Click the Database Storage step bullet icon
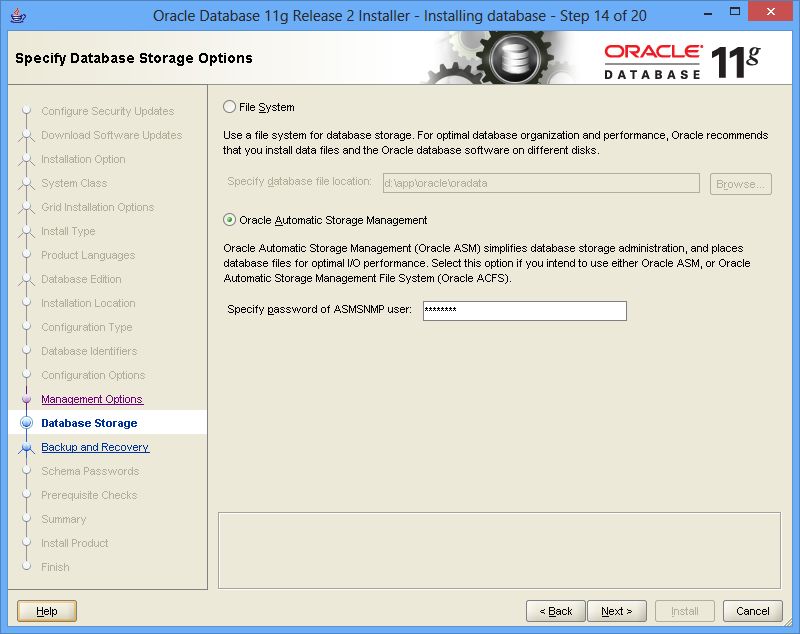The image size is (800, 634). (x=27, y=422)
